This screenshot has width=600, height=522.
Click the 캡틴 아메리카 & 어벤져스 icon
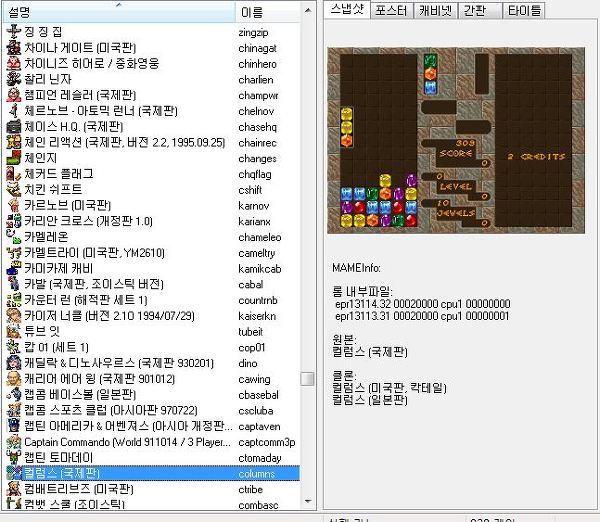pos(14,426)
